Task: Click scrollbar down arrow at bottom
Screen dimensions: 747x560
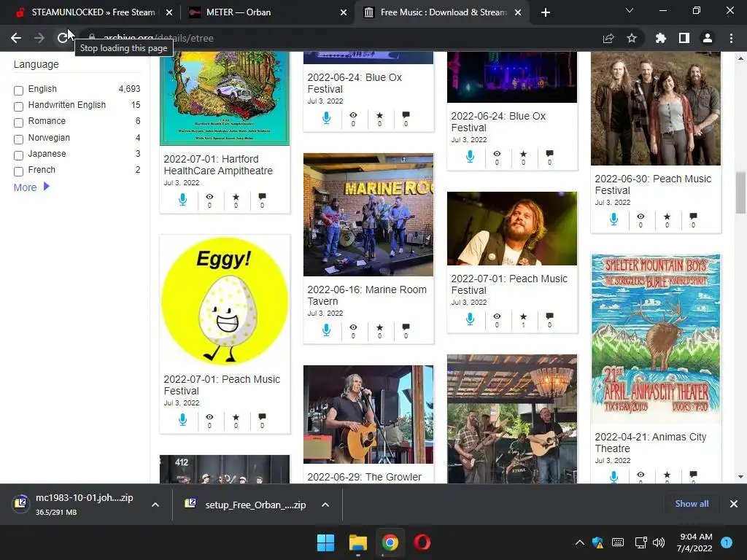Action: click(740, 477)
